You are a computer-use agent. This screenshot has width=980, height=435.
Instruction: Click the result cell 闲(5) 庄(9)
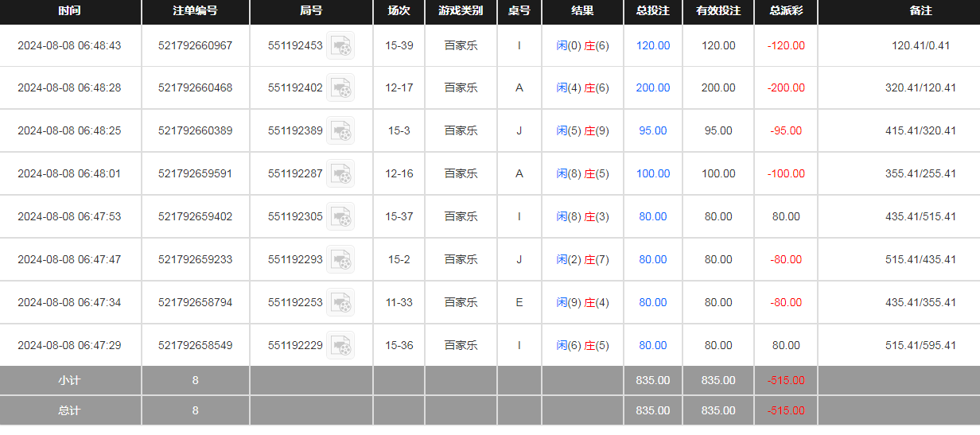point(582,131)
